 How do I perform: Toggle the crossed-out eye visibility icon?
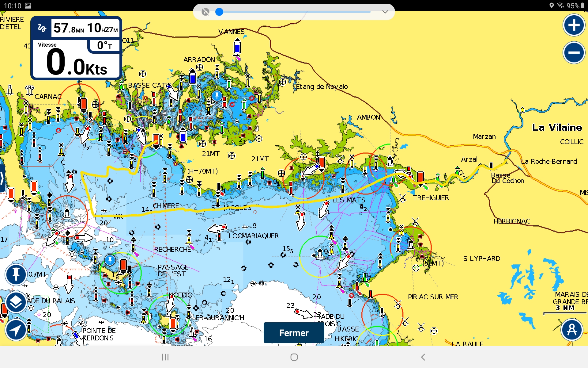pos(205,12)
